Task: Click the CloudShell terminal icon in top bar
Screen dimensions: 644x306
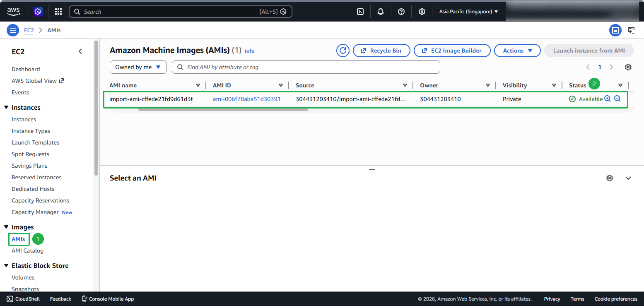Action: coord(360,12)
